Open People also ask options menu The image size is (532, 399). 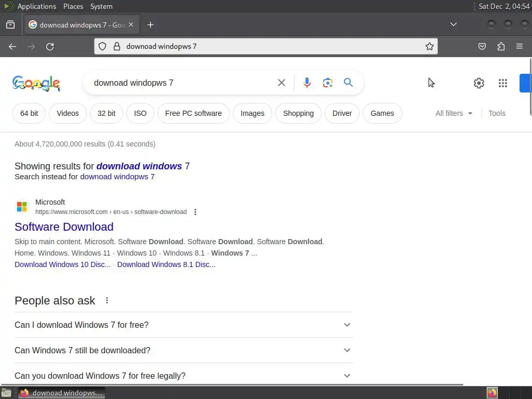coord(107,301)
